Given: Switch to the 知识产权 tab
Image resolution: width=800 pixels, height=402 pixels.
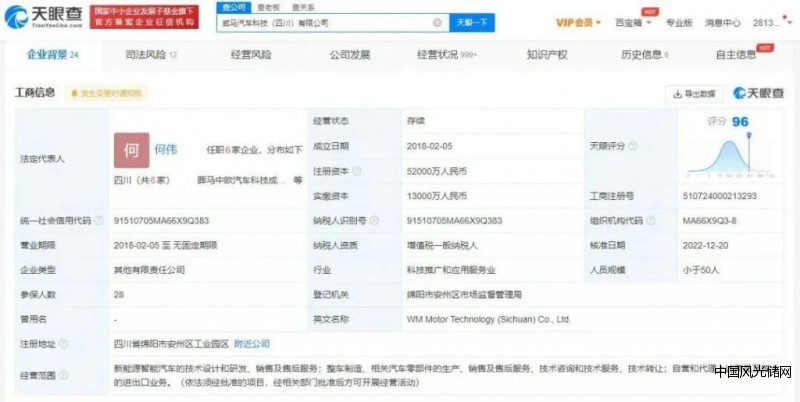Looking at the screenshot, I should point(547,55).
